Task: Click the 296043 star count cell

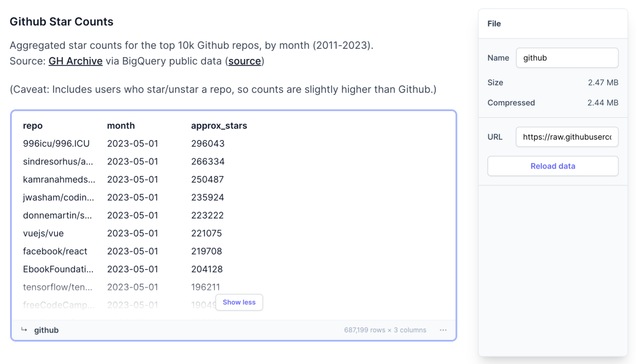Action: click(x=208, y=143)
